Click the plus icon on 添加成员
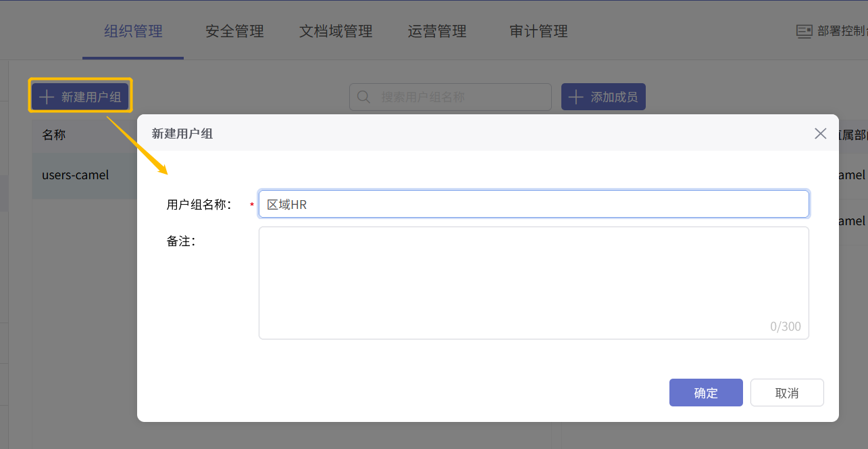The height and width of the screenshot is (449, 868). pyautogui.click(x=576, y=97)
